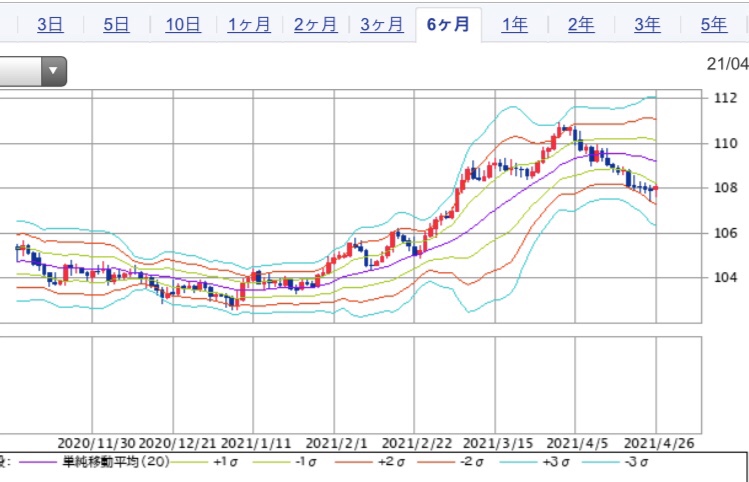This screenshot has height=482, width=749.
Task: Switch chart range to 3日
Action: click(x=50, y=24)
